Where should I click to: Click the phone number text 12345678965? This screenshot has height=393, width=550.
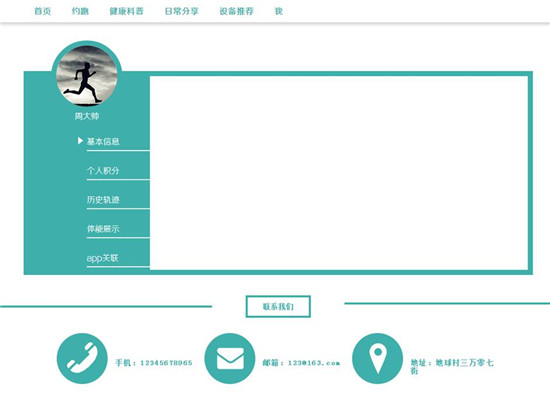(x=166, y=363)
